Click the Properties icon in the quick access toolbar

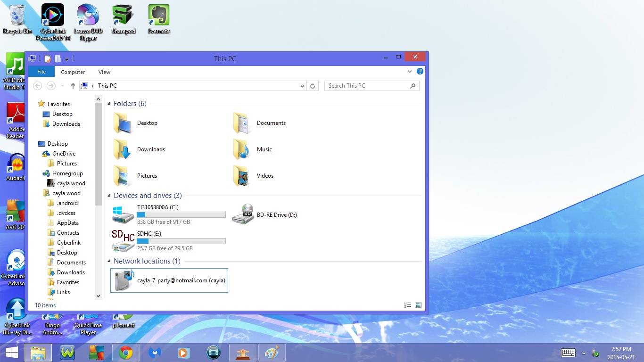(47, 59)
